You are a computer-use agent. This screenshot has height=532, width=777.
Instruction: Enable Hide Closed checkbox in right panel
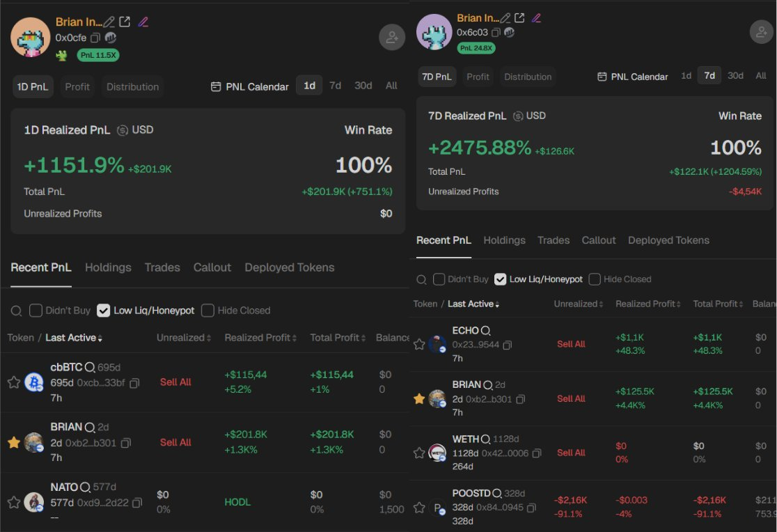tap(595, 279)
